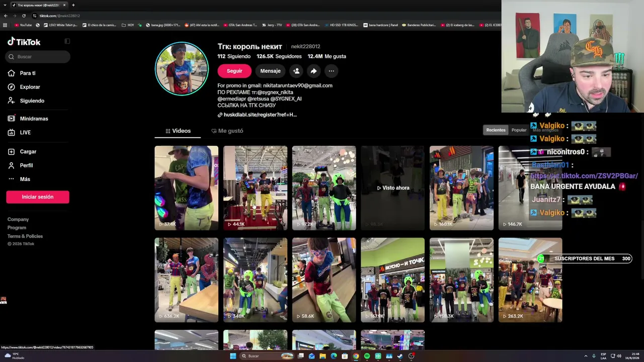This screenshot has width=644, height=362.
Task: Expand the Company footer section
Action: (18, 219)
